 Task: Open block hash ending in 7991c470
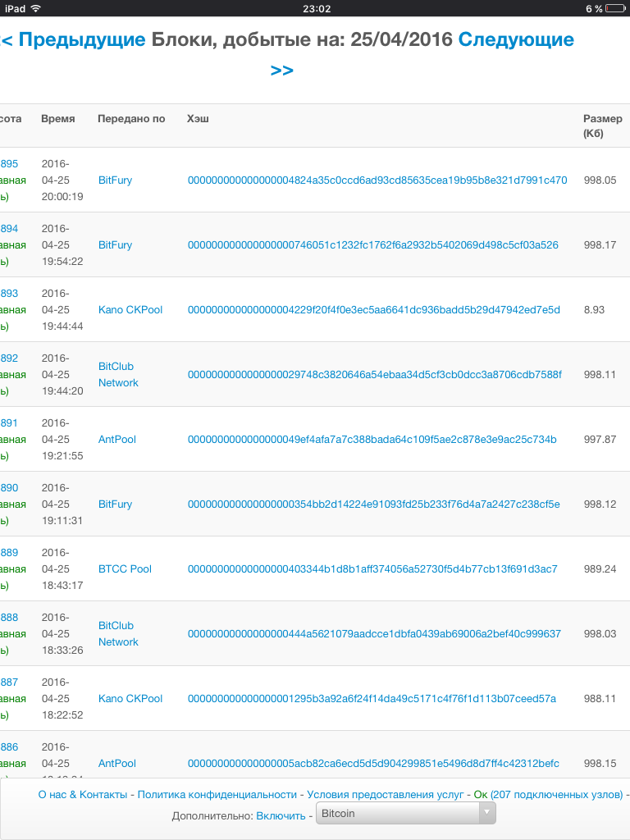377,180
